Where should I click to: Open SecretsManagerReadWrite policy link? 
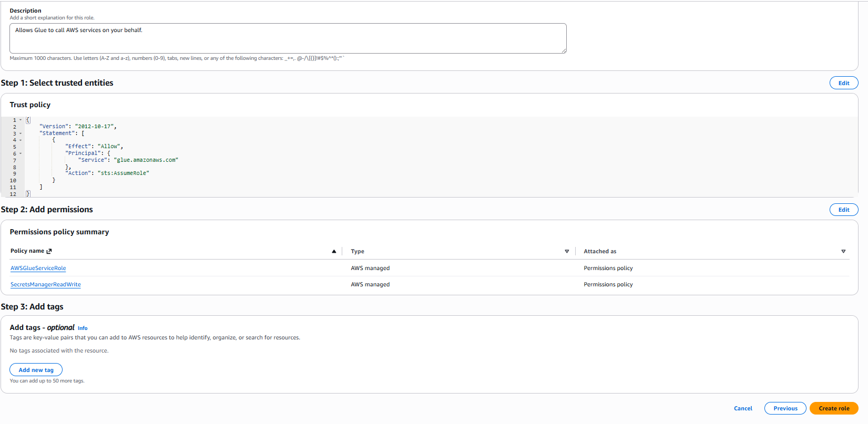tap(46, 284)
